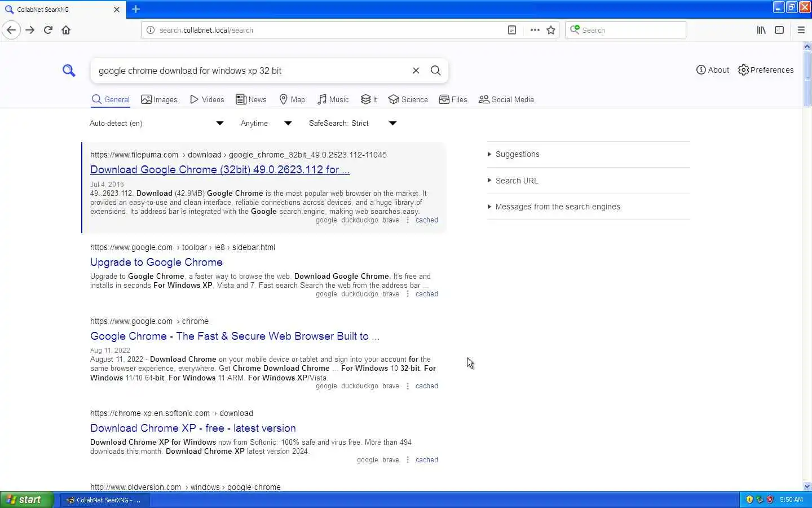Screen dimensions: 812x508
Task: Switch to the Map category
Action: click(292, 99)
